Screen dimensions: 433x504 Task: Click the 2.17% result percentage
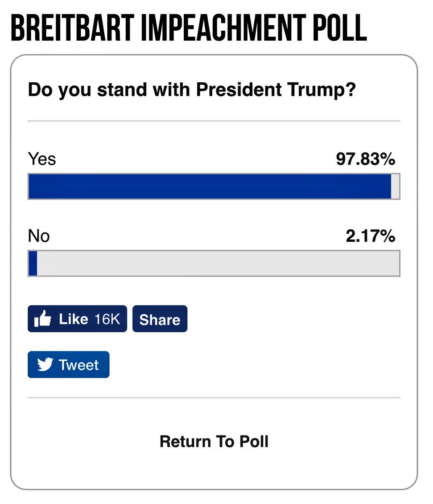coord(370,236)
